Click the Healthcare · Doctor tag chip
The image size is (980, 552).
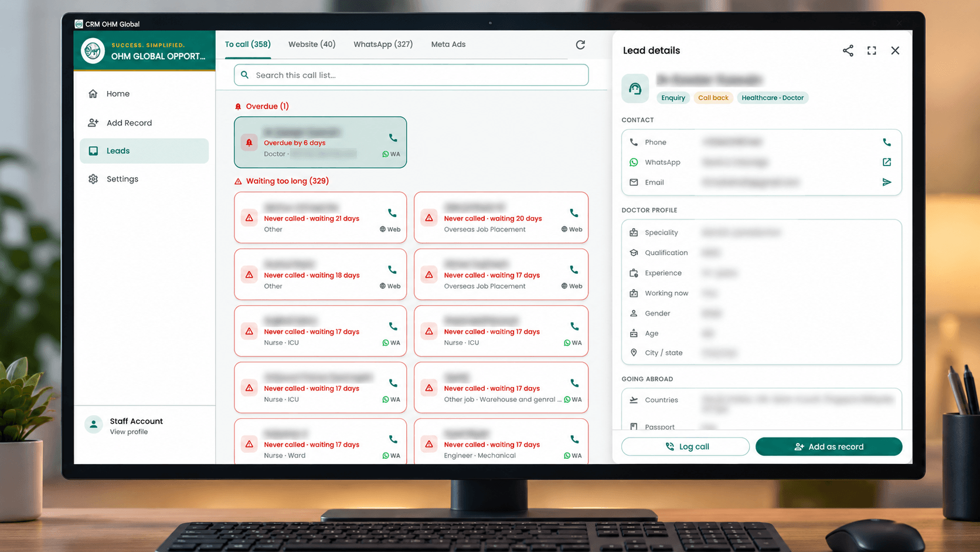[773, 98]
